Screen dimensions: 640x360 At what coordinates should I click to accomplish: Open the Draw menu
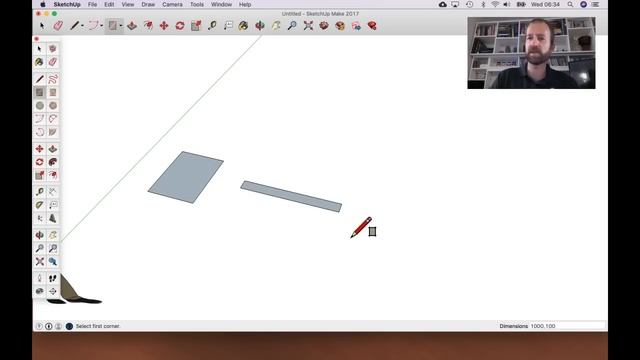(148, 4)
